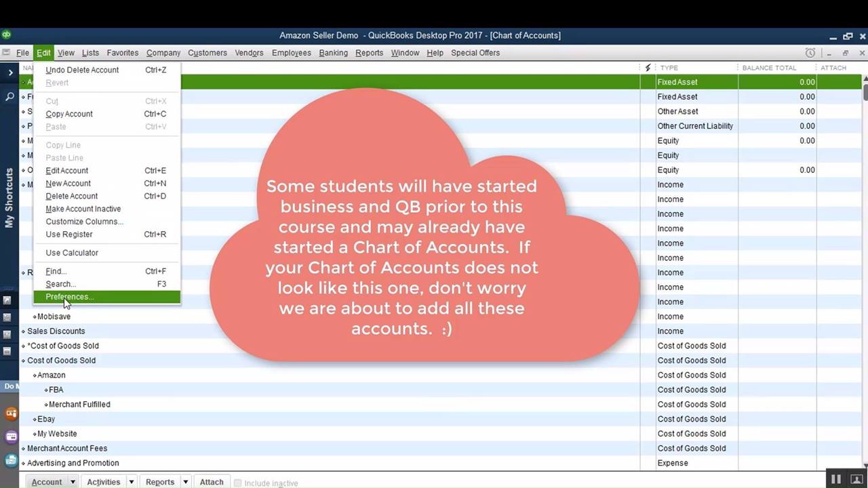Select Undo Delete Account in Edit menu
Viewport: 868px width, 488px height.
pyautogui.click(x=107, y=70)
